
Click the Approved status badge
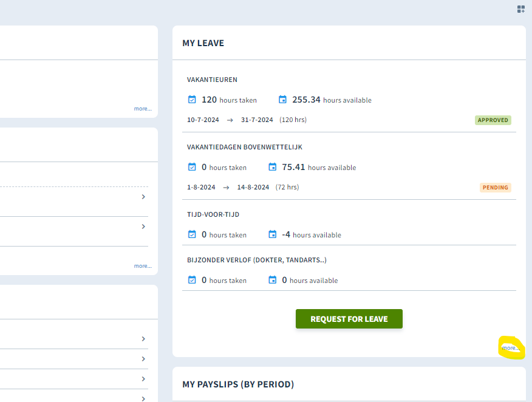pyautogui.click(x=493, y=120)
